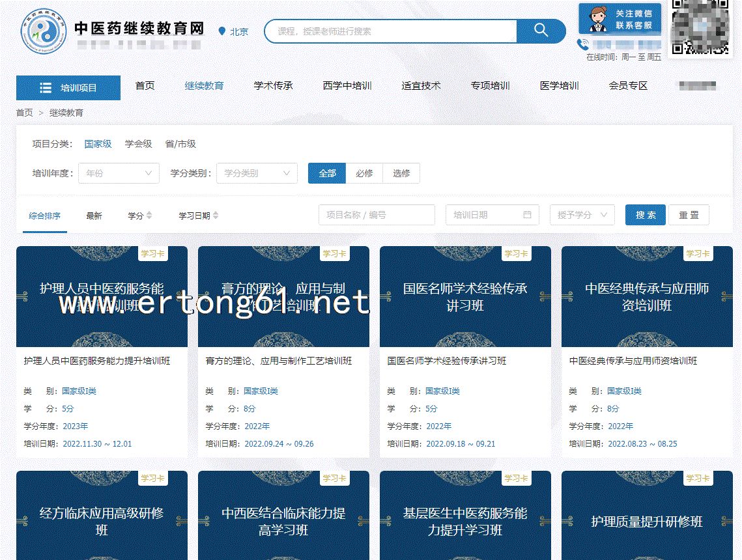Image resolution: width=742 pixels, height=560 pixels.
Task: Click the 重置 reset button
Action: click(x=689, y=215)
